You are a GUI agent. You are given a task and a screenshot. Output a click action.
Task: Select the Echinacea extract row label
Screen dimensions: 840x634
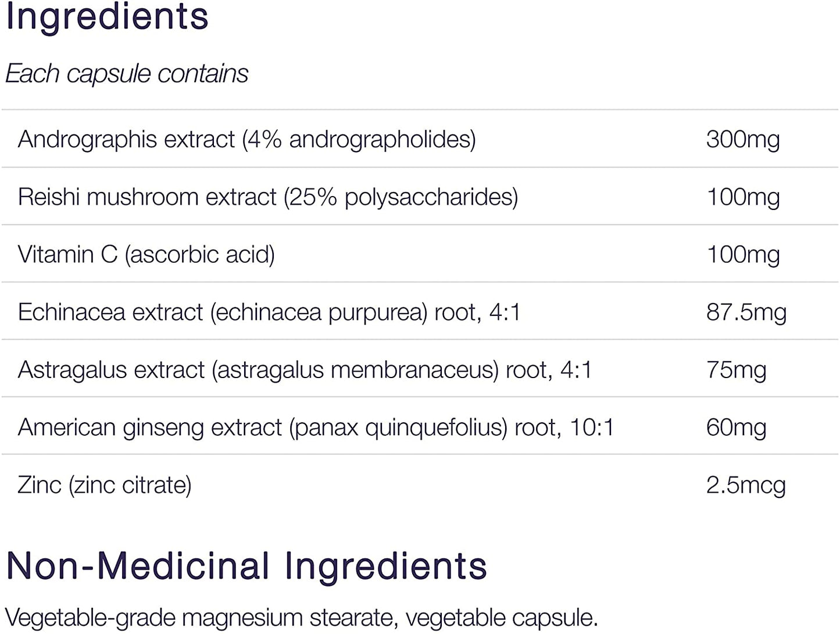point(269,312)
